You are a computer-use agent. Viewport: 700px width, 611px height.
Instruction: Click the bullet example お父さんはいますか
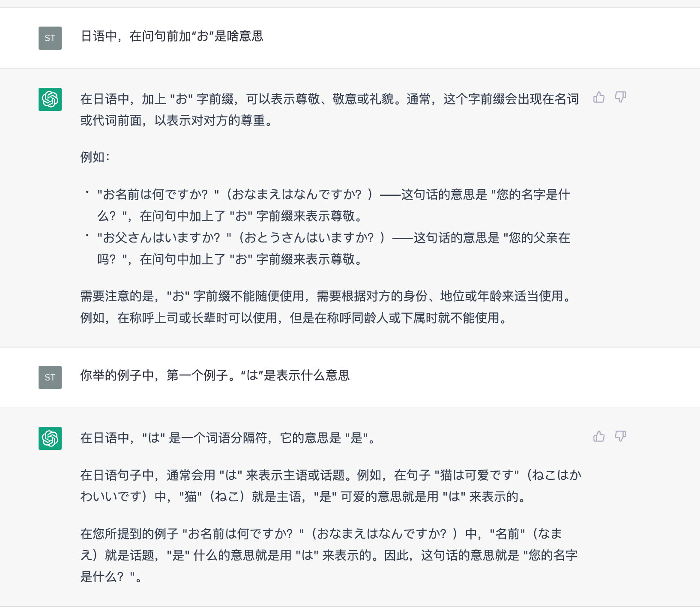click(x=333, y=249)
